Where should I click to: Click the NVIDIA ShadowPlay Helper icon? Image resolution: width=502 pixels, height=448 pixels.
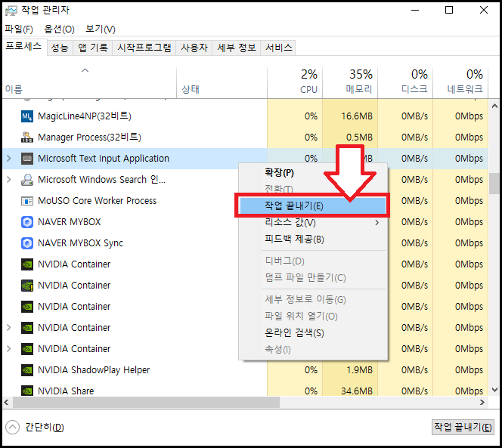(27, 370)
